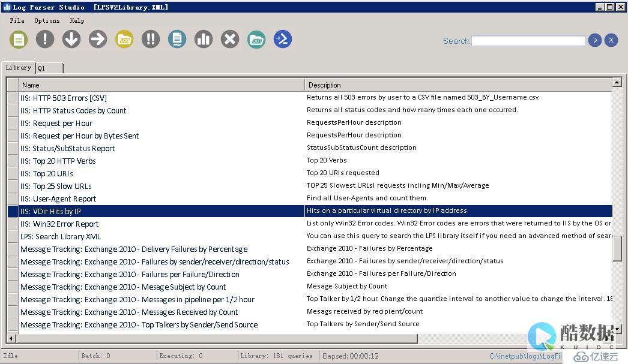This screenshot has height=364, width=628.
Task: Click the 'Executing: 0' status entry
Action: pos(181,356)
